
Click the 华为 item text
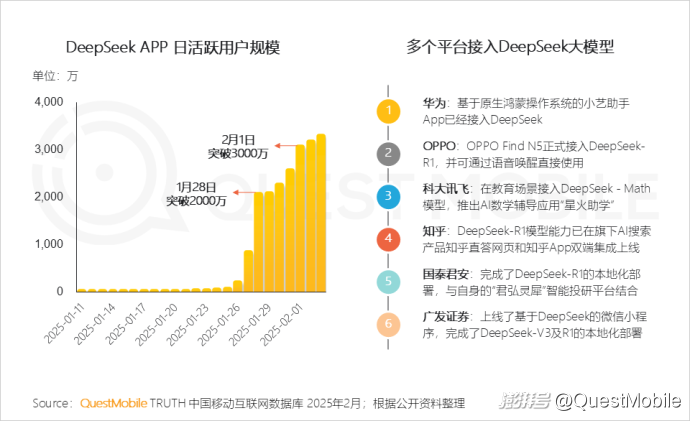(x=526, y=111)
